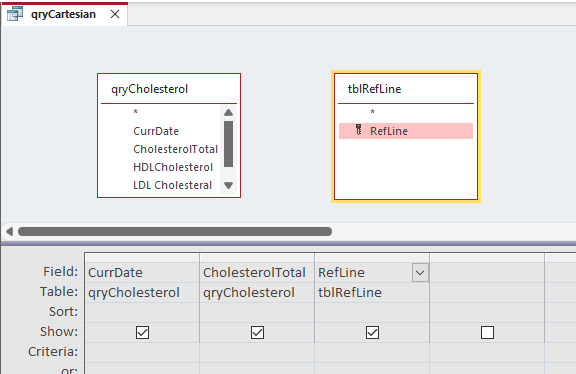Click the qryCholesterol field list scrollbar thumb
576x374 pixels.
pyautogui.click(x=228, y=144)
